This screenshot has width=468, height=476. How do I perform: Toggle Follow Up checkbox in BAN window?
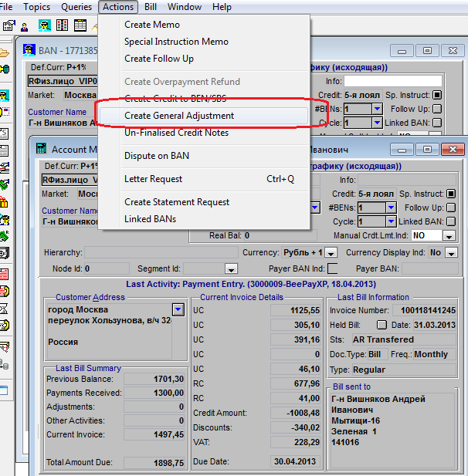tap(437, 109)
